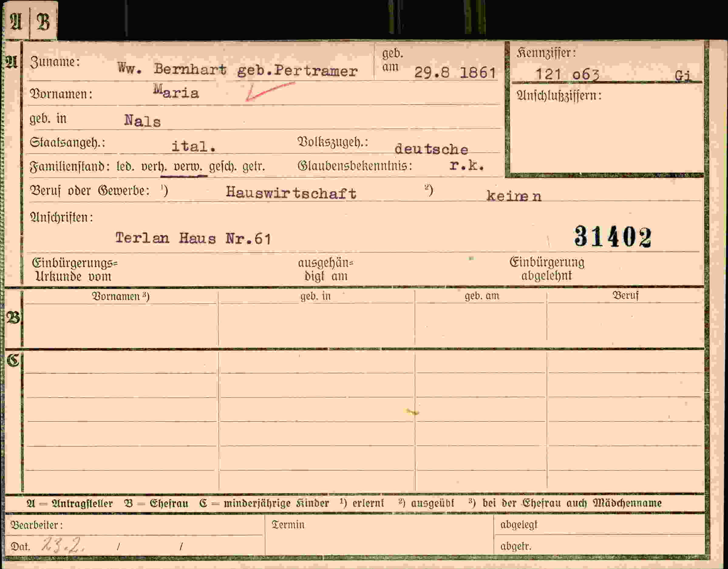
Task: Click the index tab letter 'B' at top
Action: pos(43,22)
